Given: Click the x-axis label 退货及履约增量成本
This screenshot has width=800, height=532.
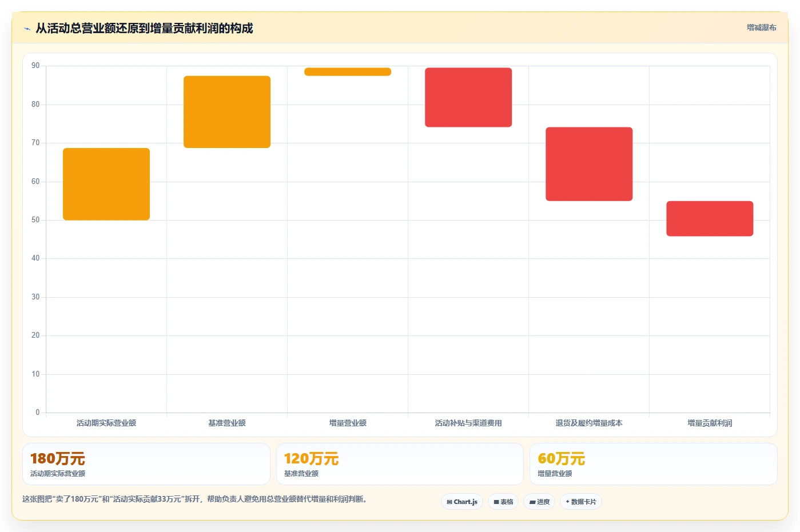Looking at the screenshot, I should [589, 423].
